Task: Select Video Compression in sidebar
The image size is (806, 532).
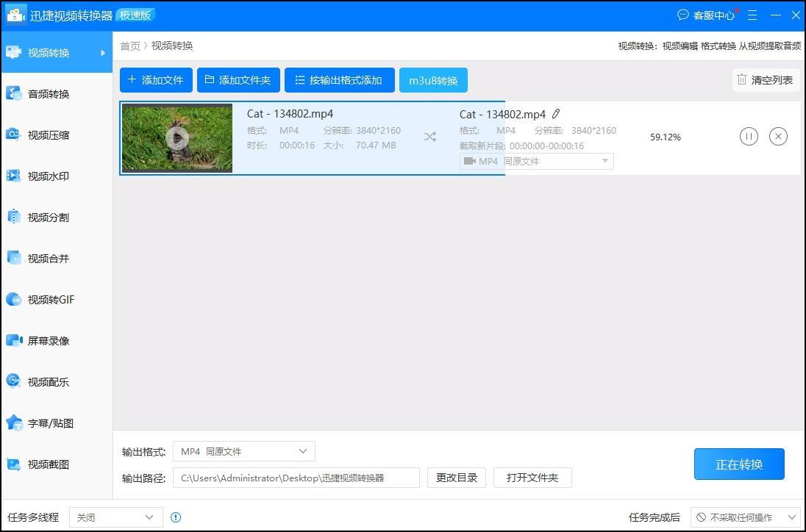Action: click(49, 135)
